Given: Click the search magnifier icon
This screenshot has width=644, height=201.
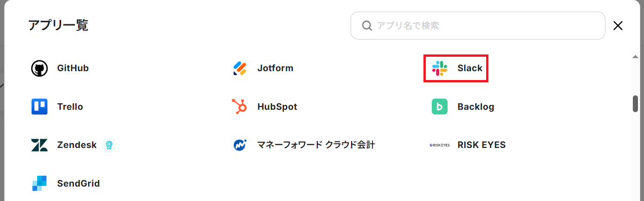Looking at the screenshot, I should [367, 26].
